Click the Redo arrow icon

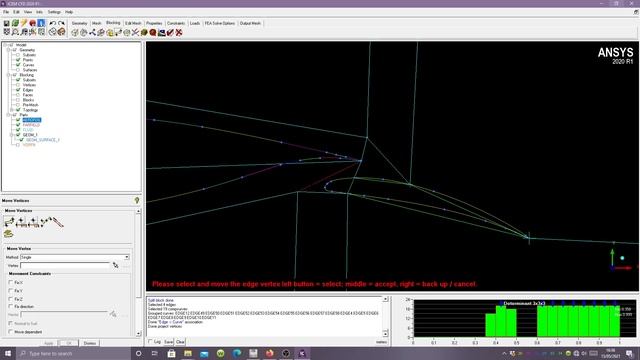tap(61, 23)
